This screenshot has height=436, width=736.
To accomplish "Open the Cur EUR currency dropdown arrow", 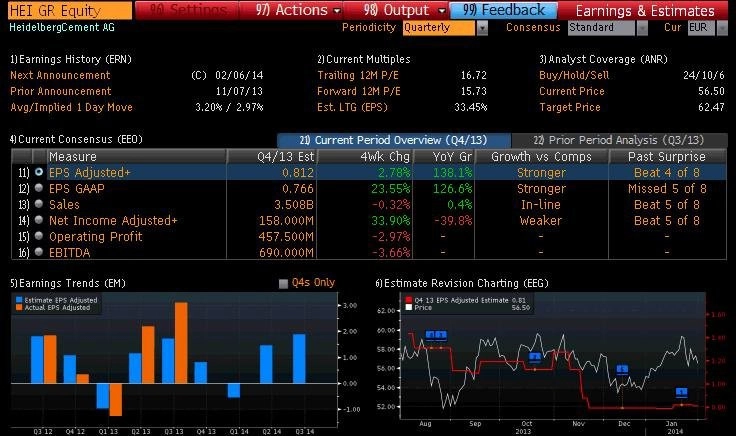I will point(721,28).
